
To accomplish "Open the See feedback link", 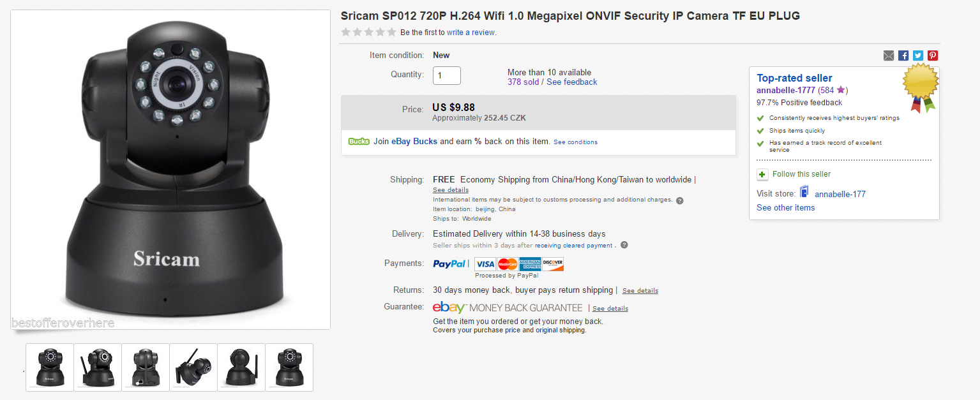I will [572, 82].
